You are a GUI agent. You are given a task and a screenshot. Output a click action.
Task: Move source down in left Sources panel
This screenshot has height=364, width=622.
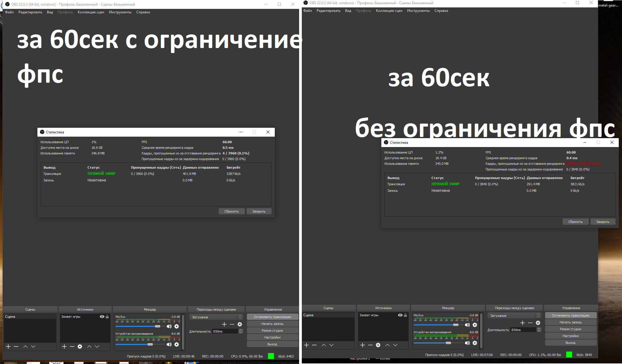point(97,347)
